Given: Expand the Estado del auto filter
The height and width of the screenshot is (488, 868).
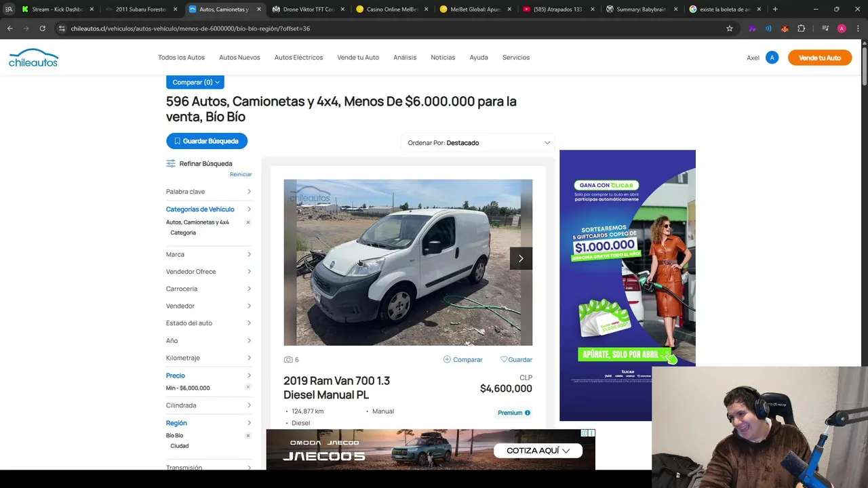Looking at the screenshot, I should (x=209, y=323).
